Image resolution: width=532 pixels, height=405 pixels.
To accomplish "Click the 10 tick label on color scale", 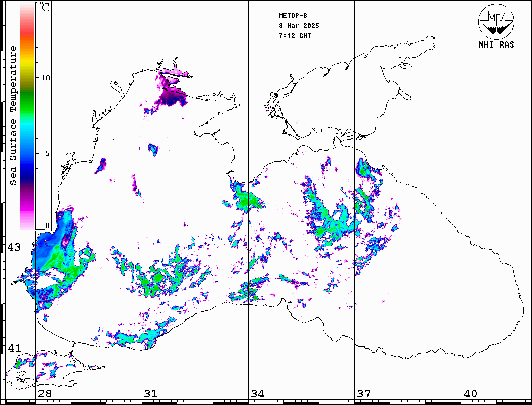I will click(x=45, y=78).
